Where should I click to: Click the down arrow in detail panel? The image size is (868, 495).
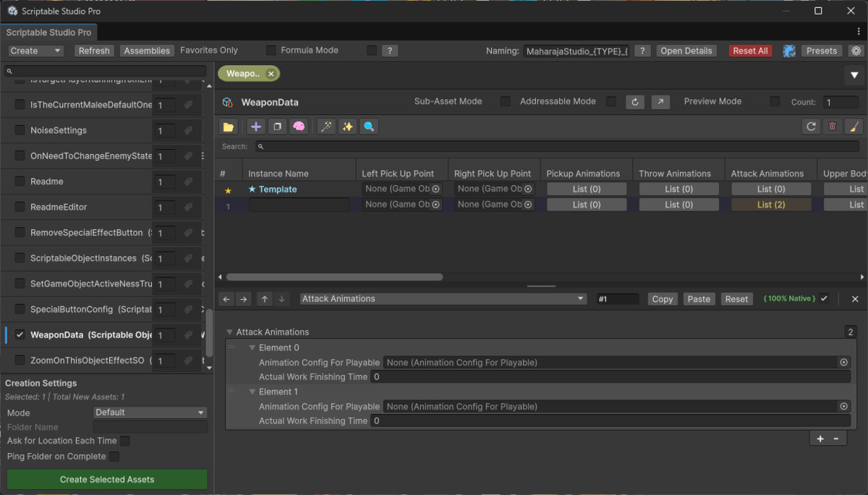click(x=282, y=299)
